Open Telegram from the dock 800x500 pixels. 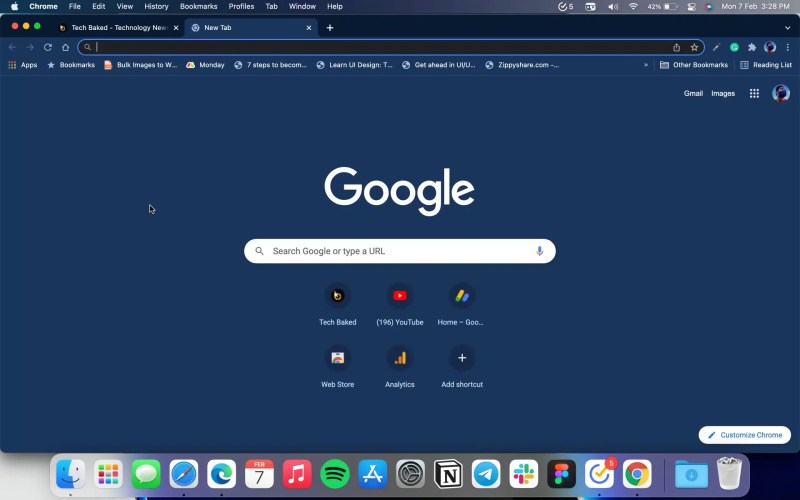486,474
